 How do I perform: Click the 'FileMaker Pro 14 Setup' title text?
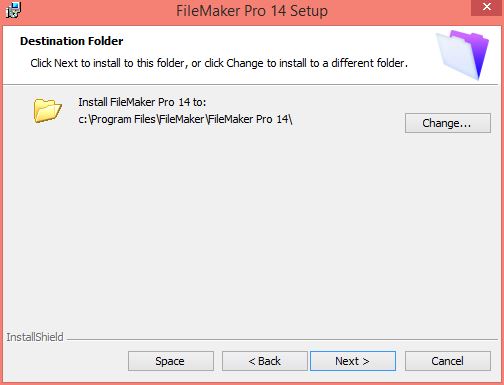252,11
